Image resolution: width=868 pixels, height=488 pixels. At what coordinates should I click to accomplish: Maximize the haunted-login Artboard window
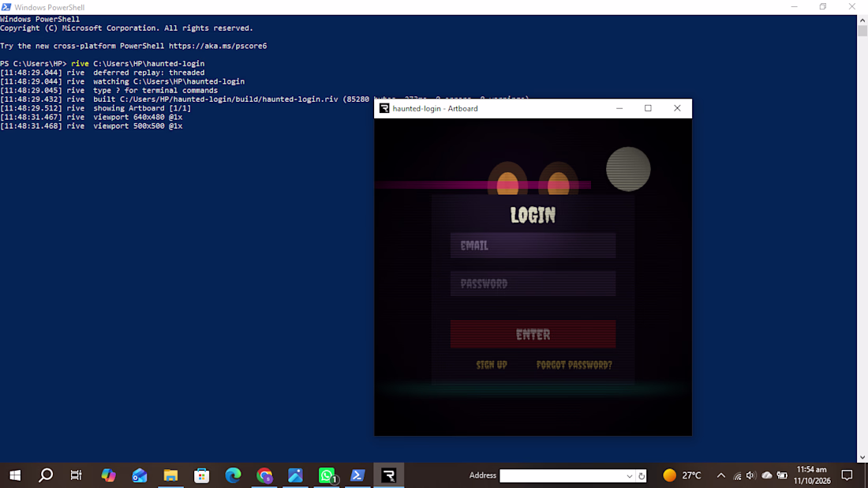click(x=648, y=108)
